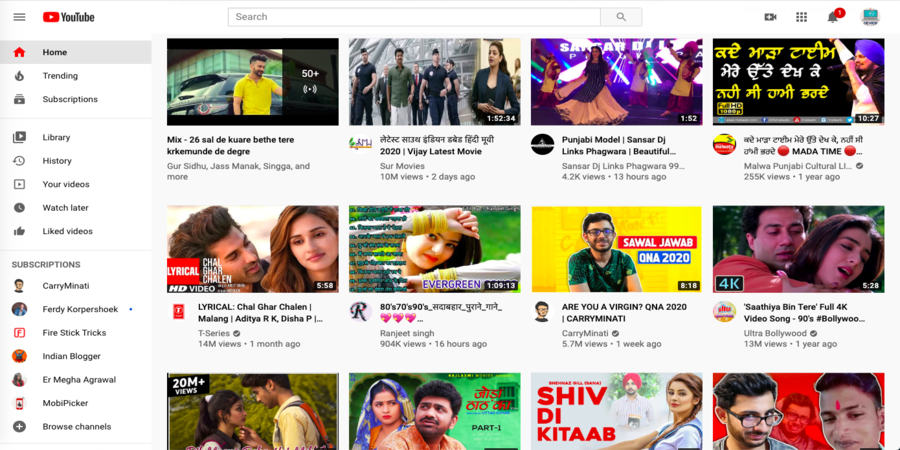Screen dimensions: 900x450
Task: Play the MADA TIME video thumbnail
Action: [x=798, y=82]
